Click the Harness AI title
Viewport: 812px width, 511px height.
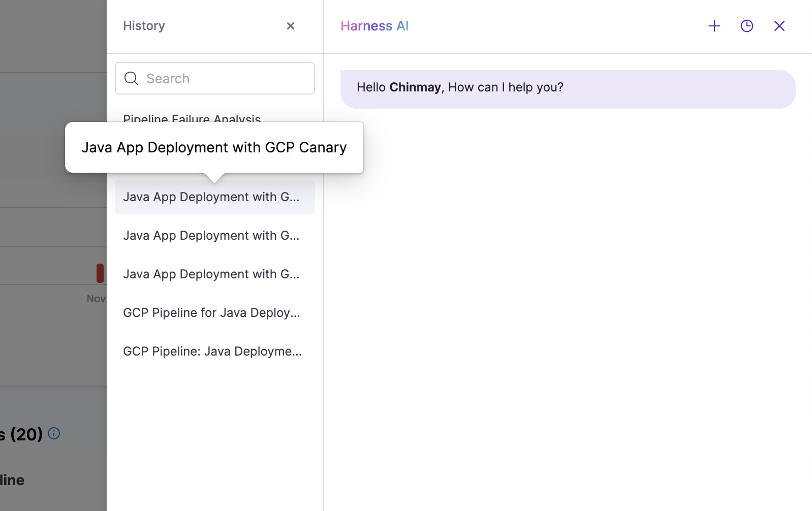[374, 26]
